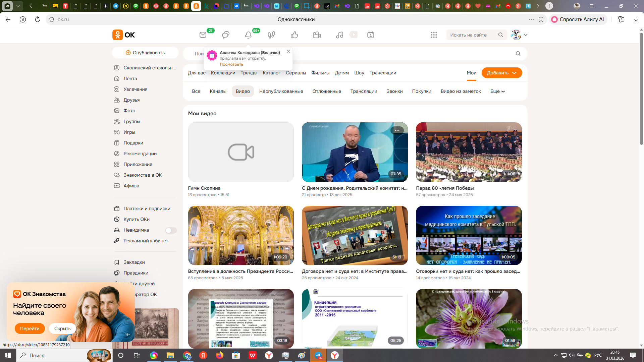Open the friends people icon in header
Viewport: 644px width, 362px height.
317,35
